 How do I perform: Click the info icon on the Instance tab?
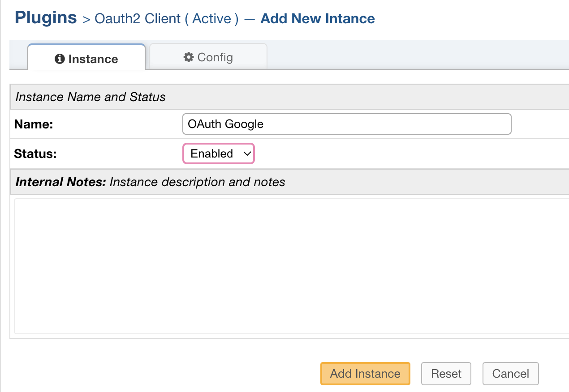point(60,58)
